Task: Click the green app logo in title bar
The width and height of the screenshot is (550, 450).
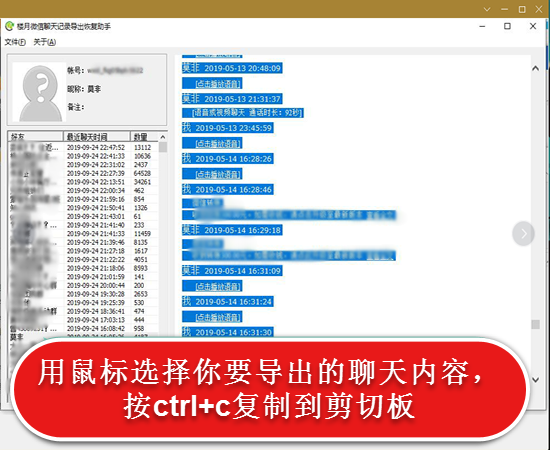Action: pyautogui.click(x=9, y=26)
